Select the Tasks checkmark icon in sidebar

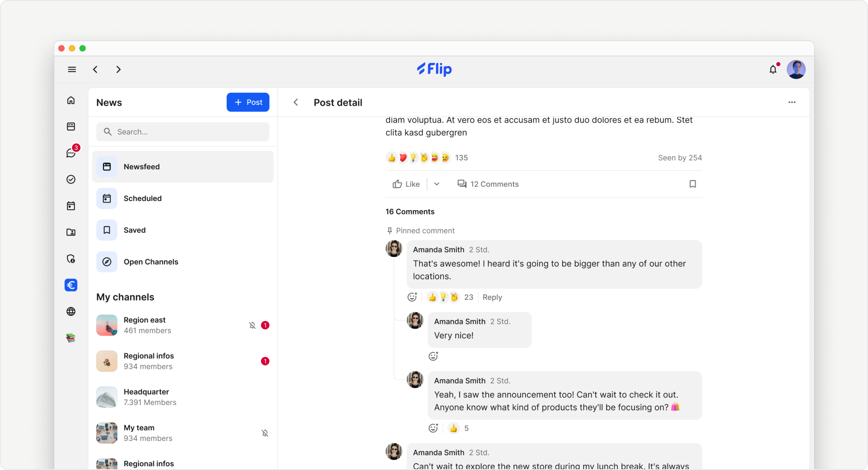71,179
